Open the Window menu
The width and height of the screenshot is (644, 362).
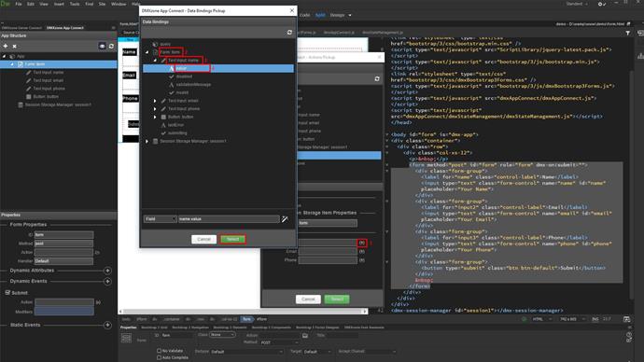click(119, 4)
